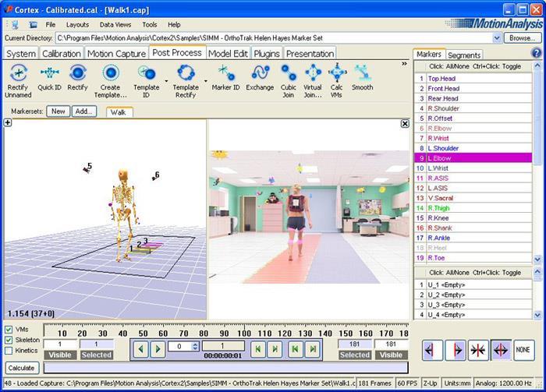Viewport: 546px width, 392px height.
Task: Click the Calculate progress bar
Action: [225, 368]
